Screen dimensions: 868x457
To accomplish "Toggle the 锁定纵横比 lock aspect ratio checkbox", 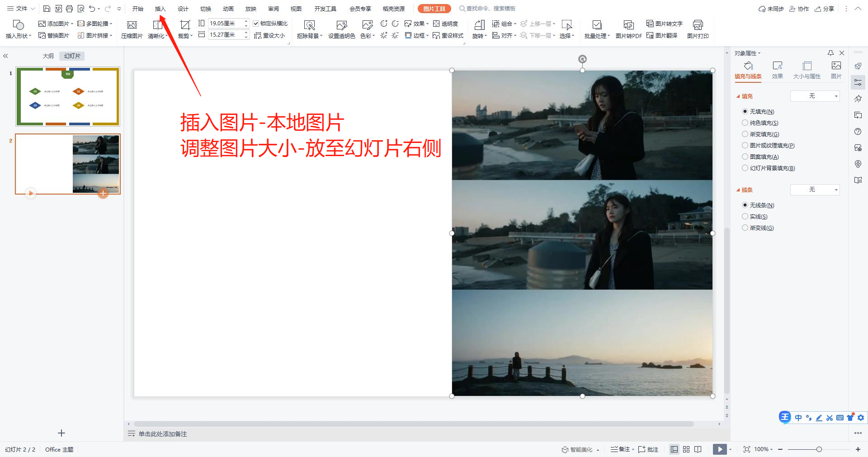I will 256,24.
